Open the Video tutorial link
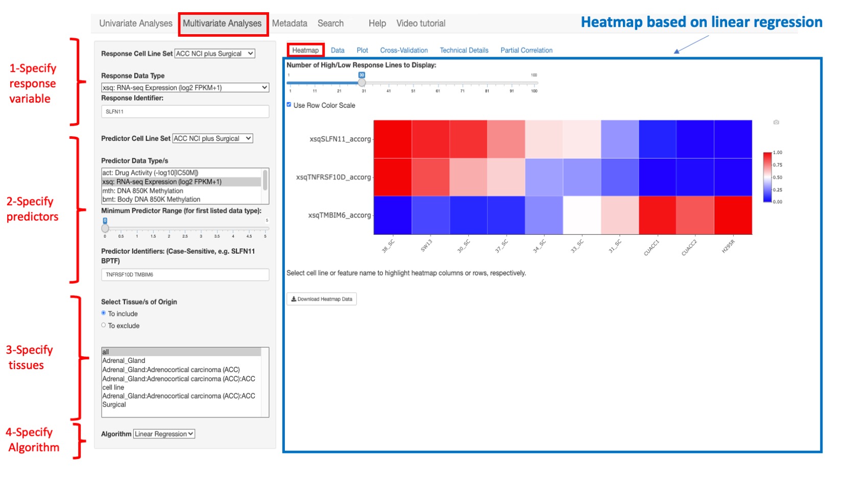The width and height of the screenshot is (868, 488). 420,23
